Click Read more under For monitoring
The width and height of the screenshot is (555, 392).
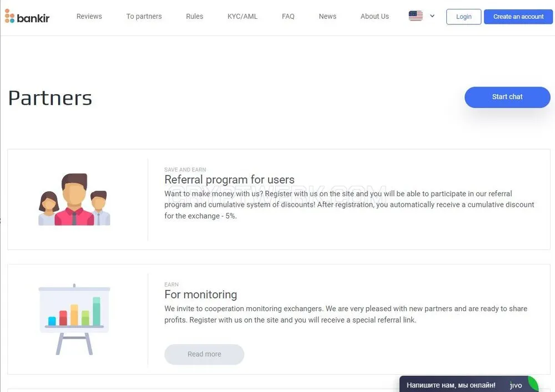[x=204, y=354]
